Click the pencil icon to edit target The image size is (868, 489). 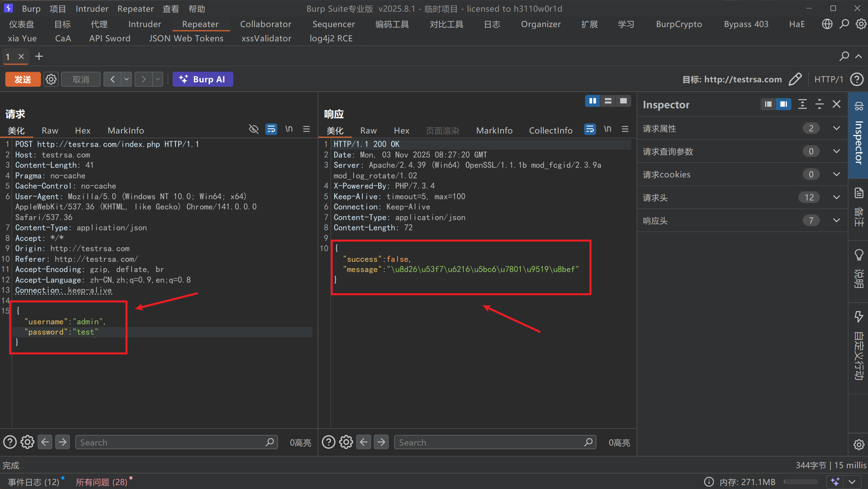pos(795,79)
